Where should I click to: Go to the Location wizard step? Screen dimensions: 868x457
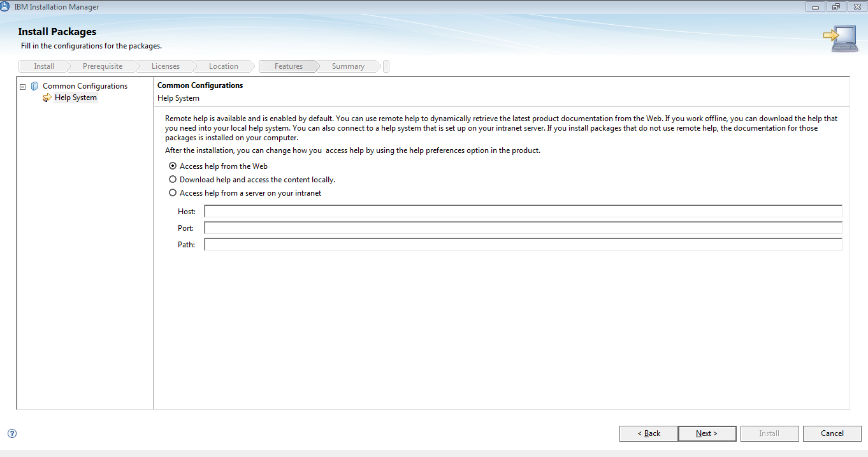224,66
